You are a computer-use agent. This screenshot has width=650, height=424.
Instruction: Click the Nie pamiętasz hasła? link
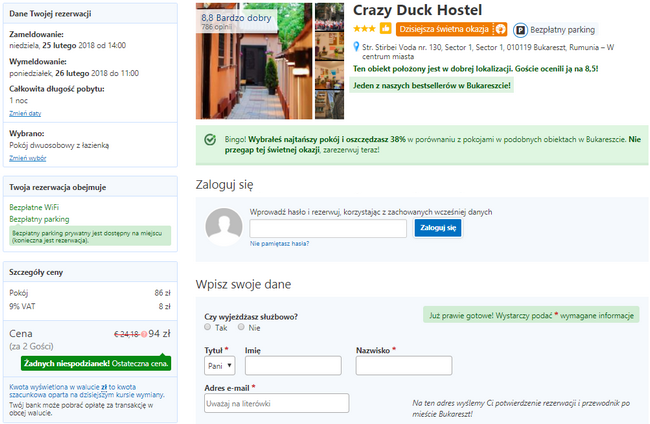pos(279,244)
